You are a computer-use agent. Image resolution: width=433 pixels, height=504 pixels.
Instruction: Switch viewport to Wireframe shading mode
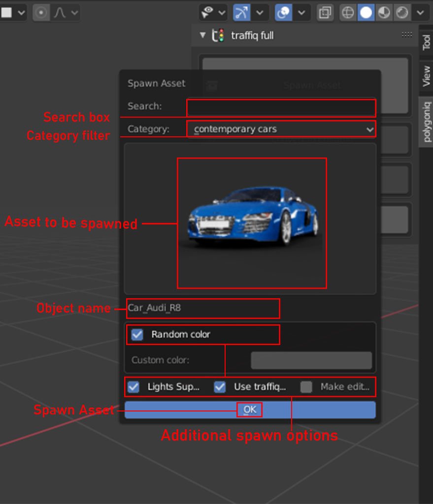pos(347,12)
